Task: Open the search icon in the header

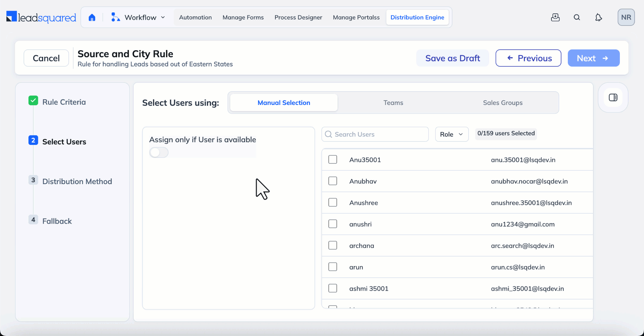Action: 577,17
